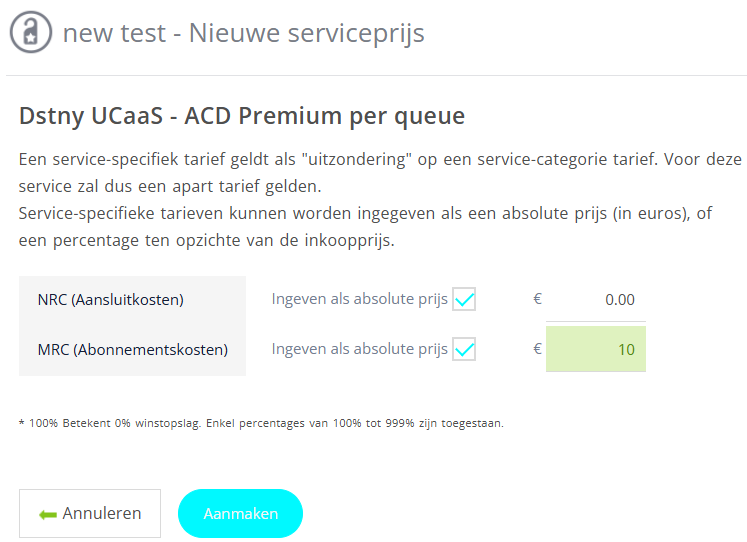
Task: Click the MRC 'Ingeven als absolute prijs' label
Action: click(360, 349)
